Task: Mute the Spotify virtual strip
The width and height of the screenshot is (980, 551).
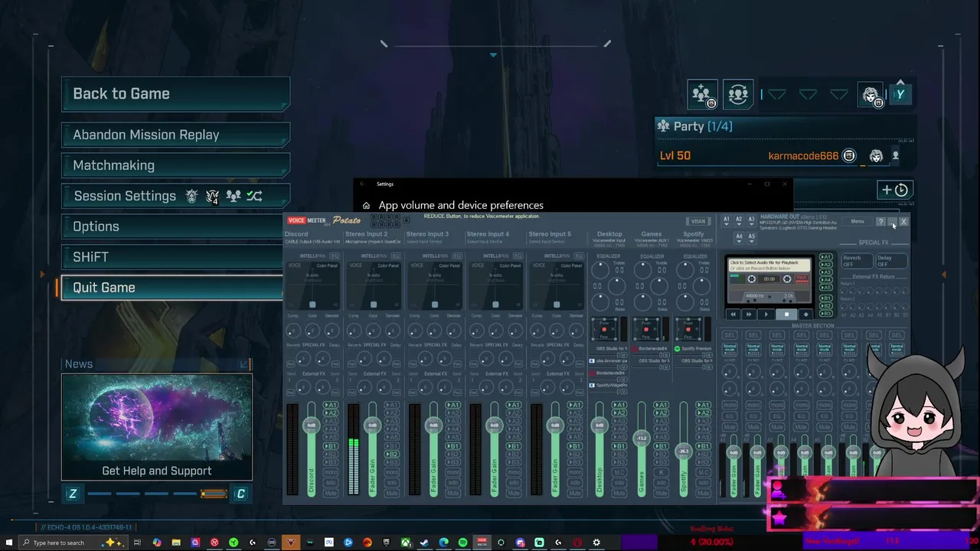Action: pyautogui.click(x=702, y=493)
